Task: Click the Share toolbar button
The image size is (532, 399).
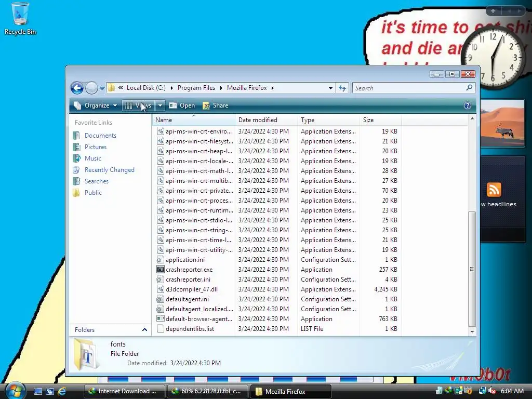Action: (216, 105)
